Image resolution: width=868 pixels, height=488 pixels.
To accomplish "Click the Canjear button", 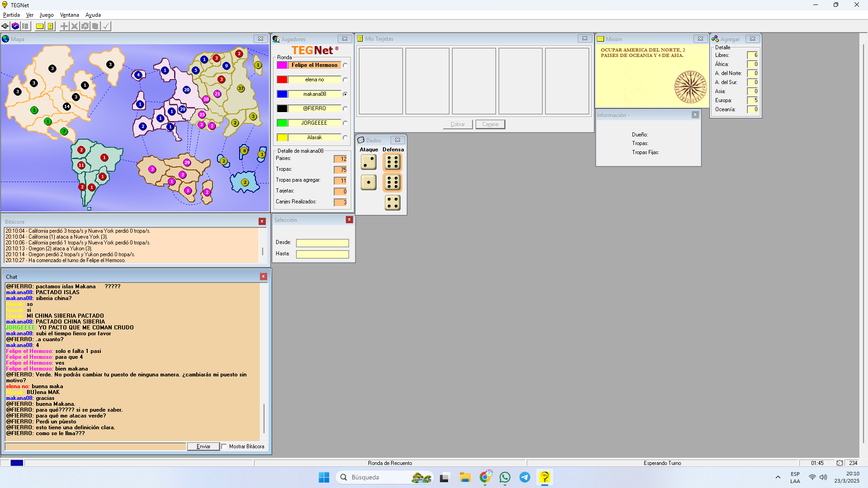I will coord(491,124).
